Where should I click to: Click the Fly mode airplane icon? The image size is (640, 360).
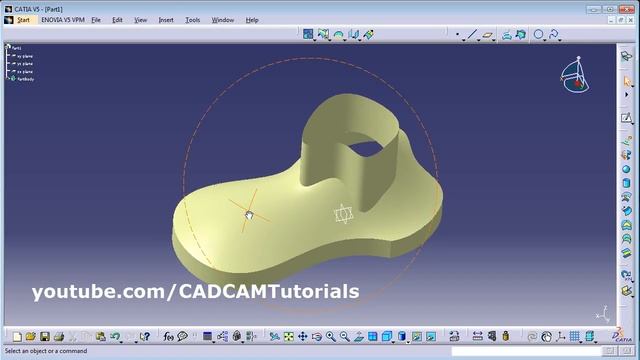point(275,337)
